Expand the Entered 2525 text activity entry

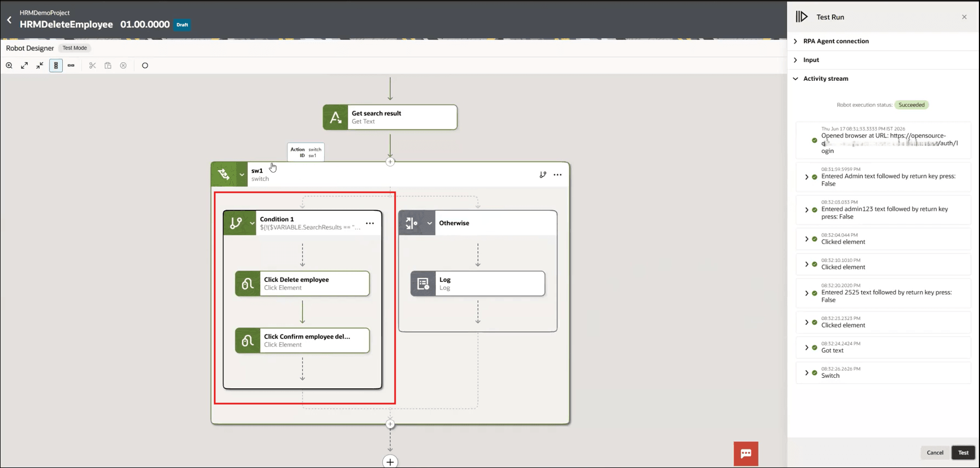(807, 293)
